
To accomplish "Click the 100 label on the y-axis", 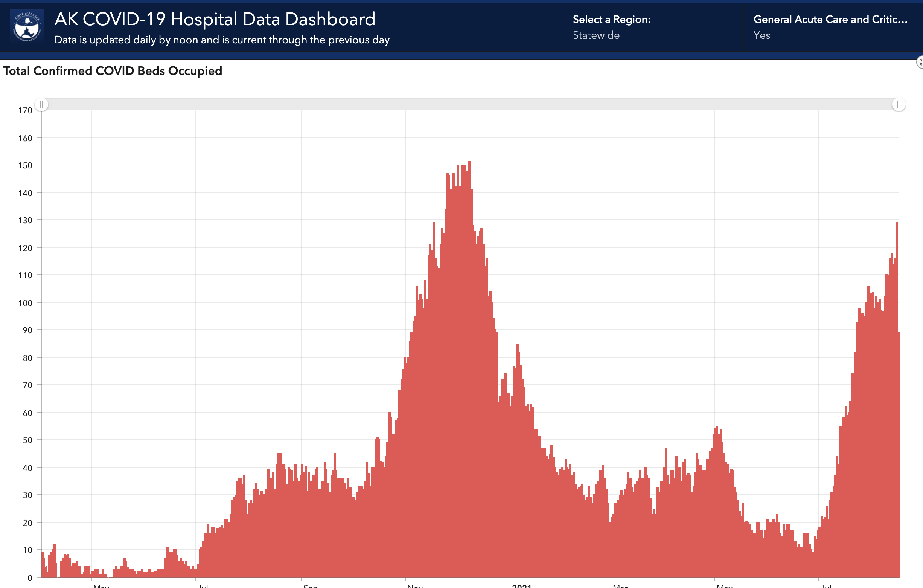I will [x=25, y=303].
